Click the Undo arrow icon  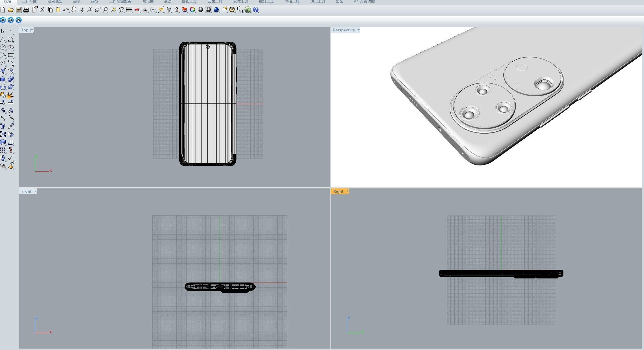(x=66, y=10)
